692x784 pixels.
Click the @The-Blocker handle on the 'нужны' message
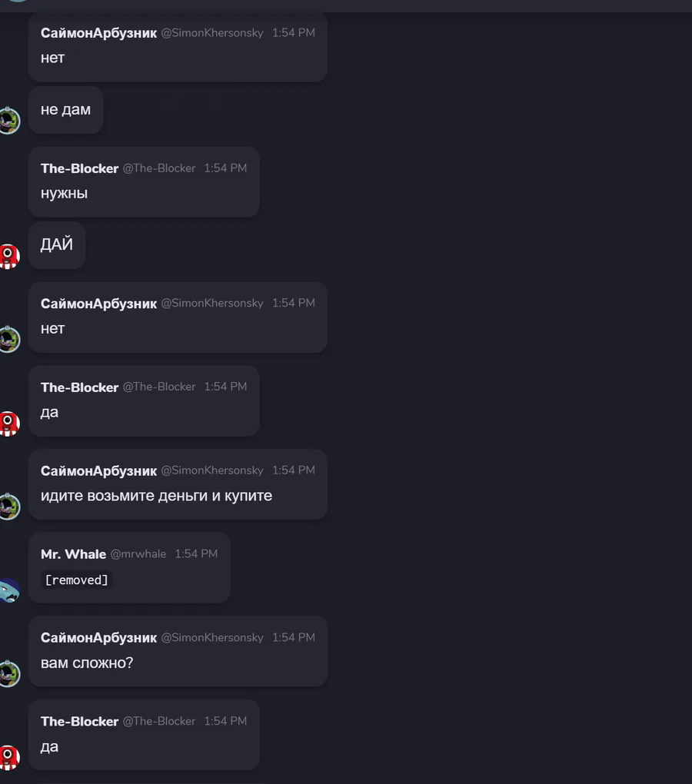pyautogui.click(x=159, y=168)
